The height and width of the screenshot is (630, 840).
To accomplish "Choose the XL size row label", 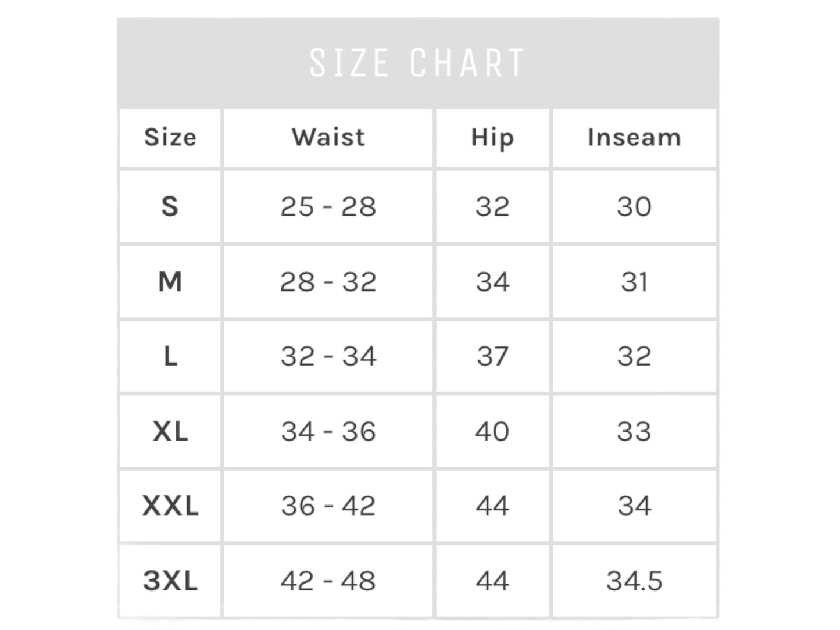I will point(170,431).
